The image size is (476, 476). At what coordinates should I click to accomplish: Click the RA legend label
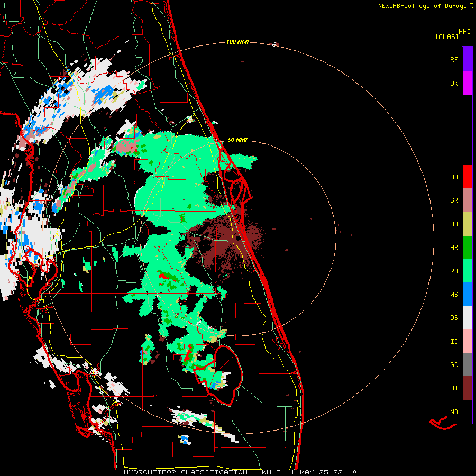454,271
